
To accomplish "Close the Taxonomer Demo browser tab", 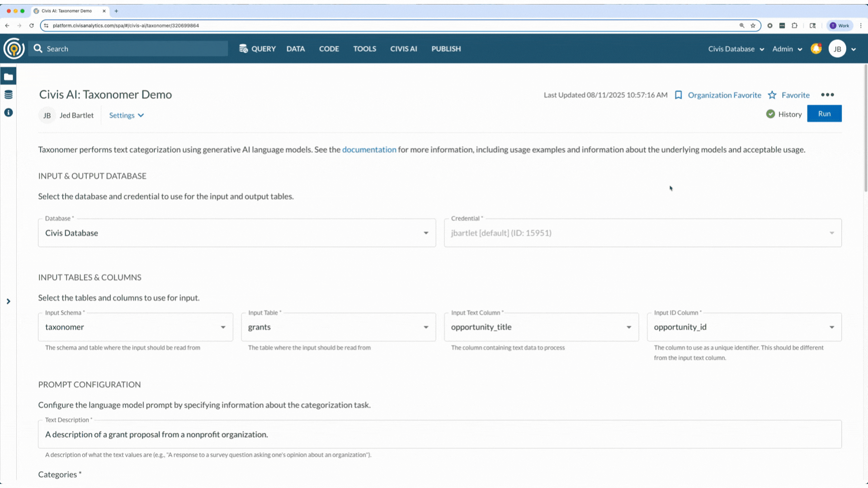I will pyautogui.click(x=104, y=11).
